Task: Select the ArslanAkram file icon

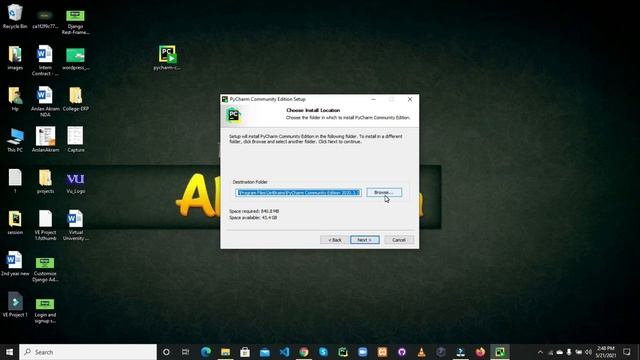Action: (x=45, y=140)
